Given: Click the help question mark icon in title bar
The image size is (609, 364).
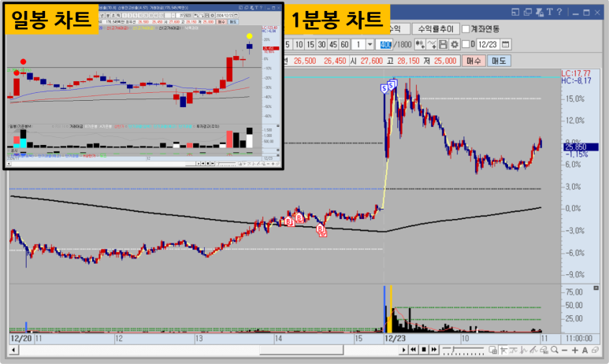Looking at the screenshot, I should (559, 12).
